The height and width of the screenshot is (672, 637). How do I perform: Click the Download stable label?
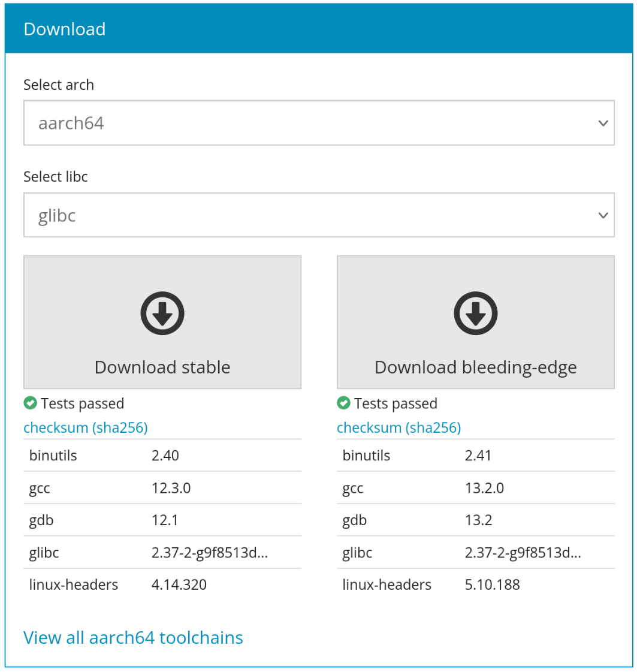(x=162, y=367)
